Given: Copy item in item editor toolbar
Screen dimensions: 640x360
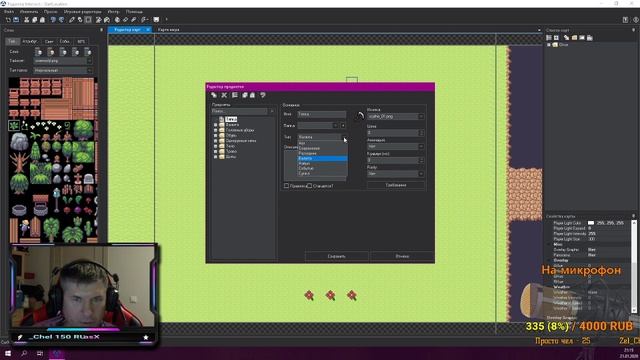Looking at the screenshot, I should (x=244, y=95).
